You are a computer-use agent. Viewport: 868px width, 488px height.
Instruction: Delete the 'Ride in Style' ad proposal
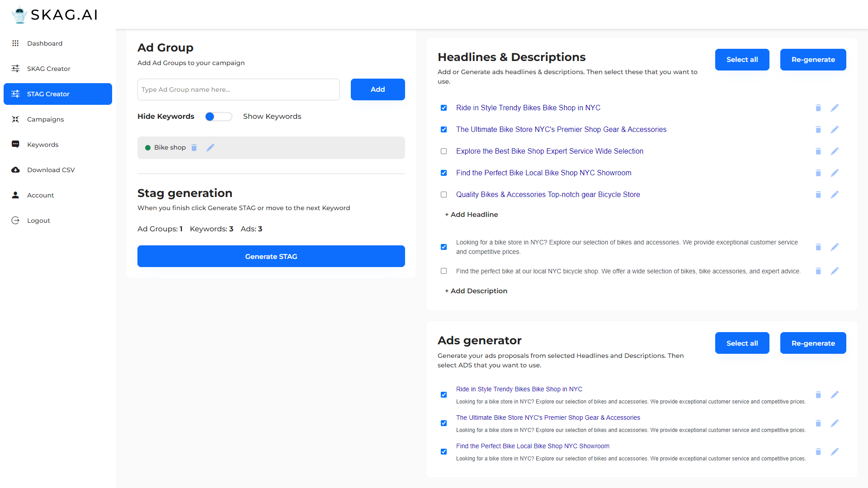click(x=818, y=395)
